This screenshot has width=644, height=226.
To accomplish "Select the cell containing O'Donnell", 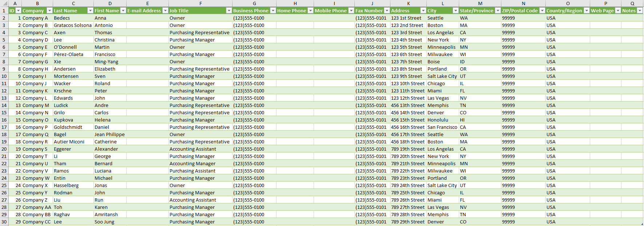I will (73, 47).
